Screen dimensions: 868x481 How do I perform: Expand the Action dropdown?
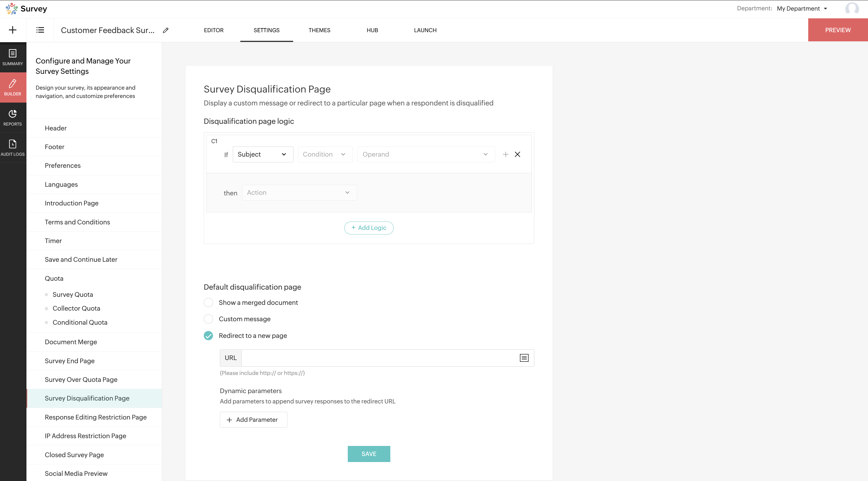tap(299, 193)
